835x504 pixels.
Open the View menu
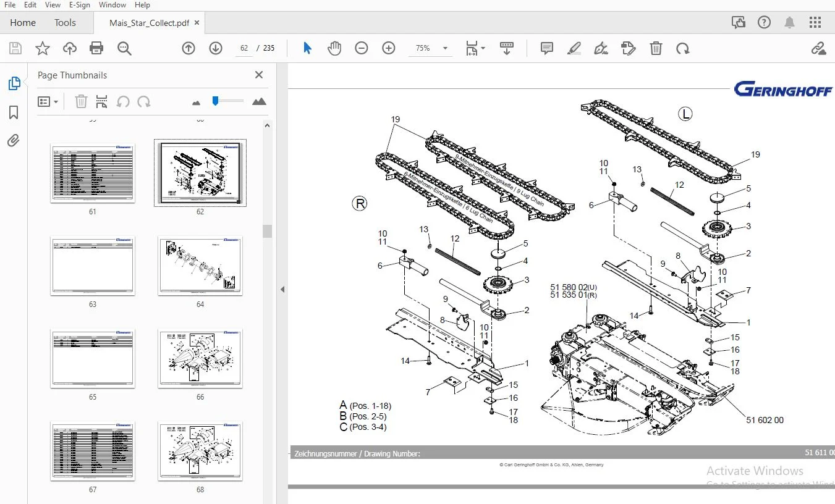coord(53,5)
